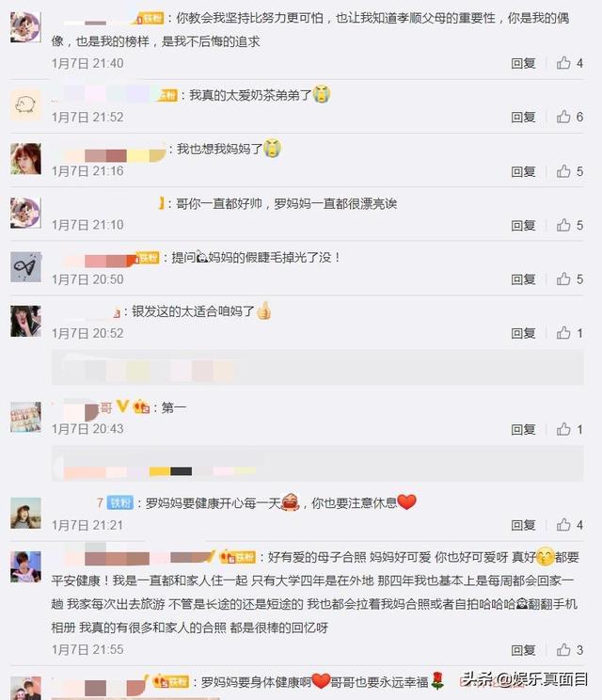
Task: Reply to 我也想我妈妈了 comment
Action: click(523, 172)
